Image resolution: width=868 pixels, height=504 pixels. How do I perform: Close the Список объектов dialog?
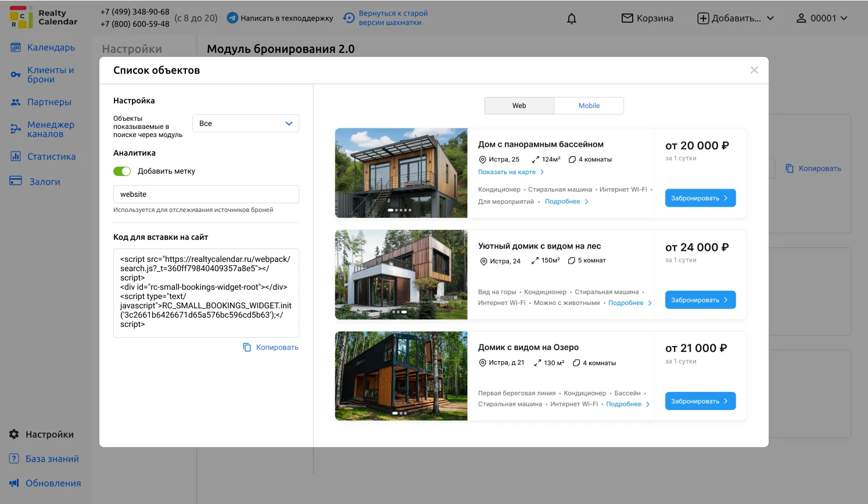[754, 70]
